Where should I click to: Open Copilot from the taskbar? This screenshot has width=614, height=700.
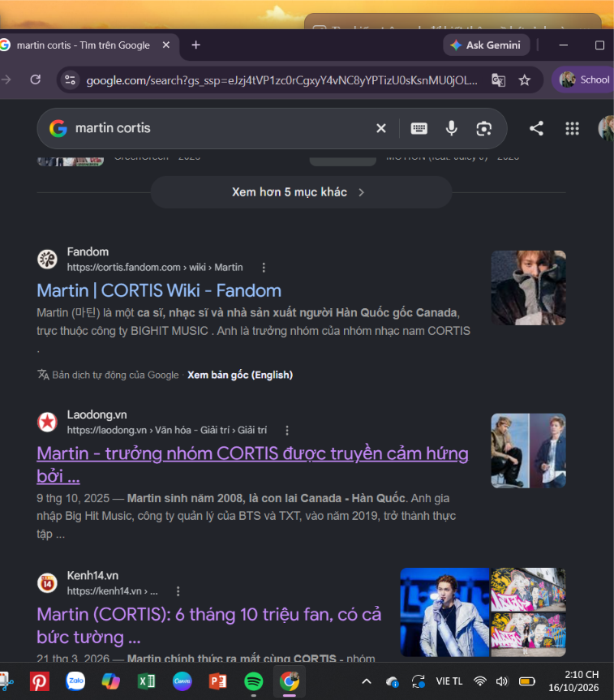pyautogui.click(x=111, y=681)
